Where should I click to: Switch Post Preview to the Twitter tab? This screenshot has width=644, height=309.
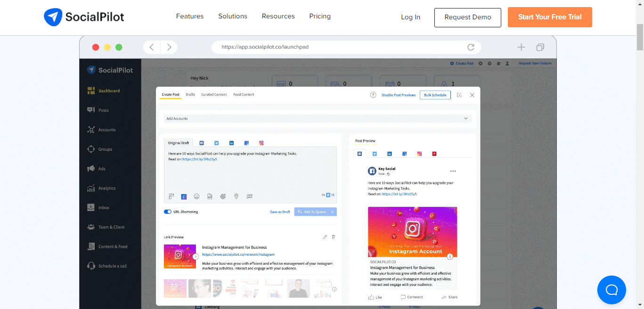[375, 154]
